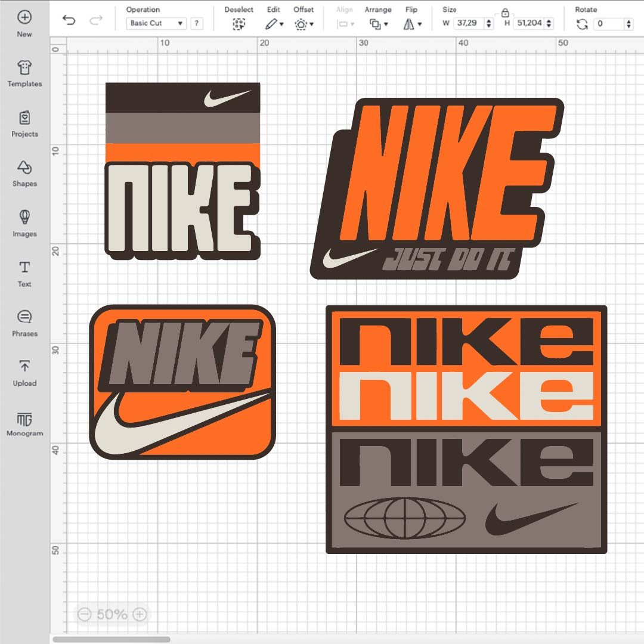Undo the last action
This screenshot has height=644, width=644.
69,20
